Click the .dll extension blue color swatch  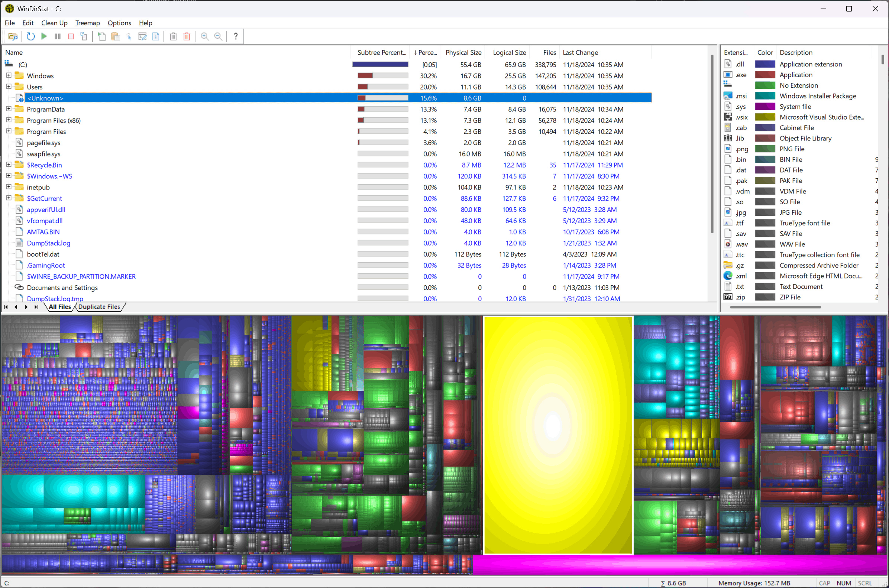coord(765,64)
